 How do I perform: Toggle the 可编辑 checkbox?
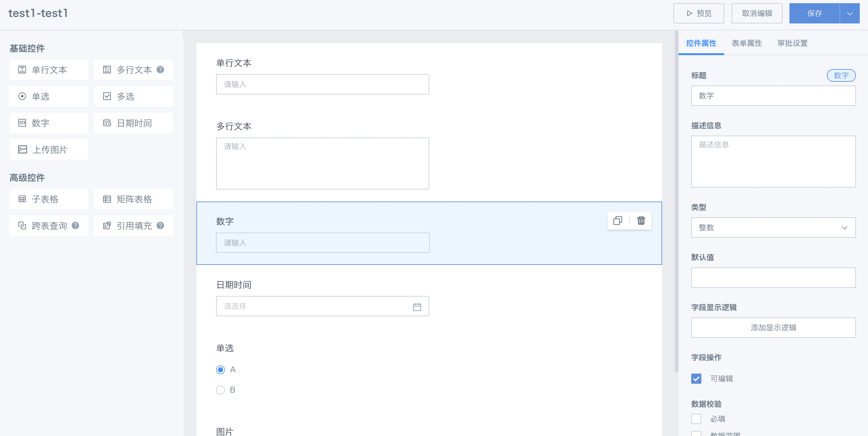[696, 378]
